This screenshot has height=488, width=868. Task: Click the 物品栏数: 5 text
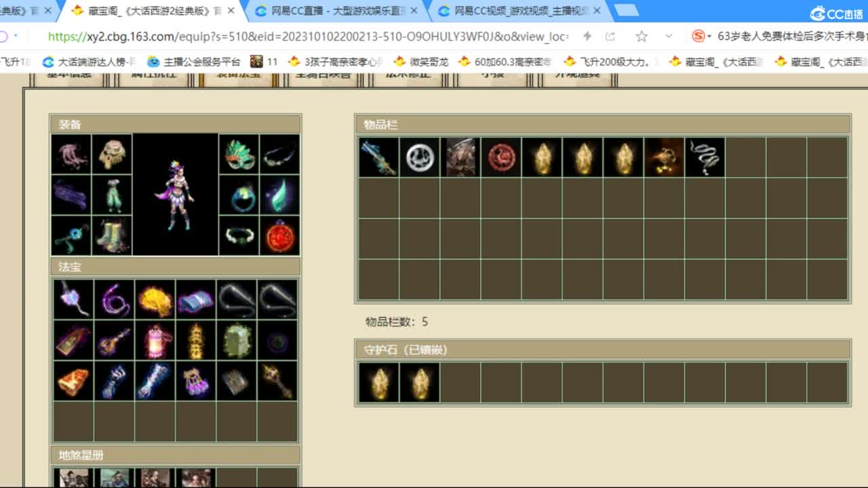pos(397,322)
